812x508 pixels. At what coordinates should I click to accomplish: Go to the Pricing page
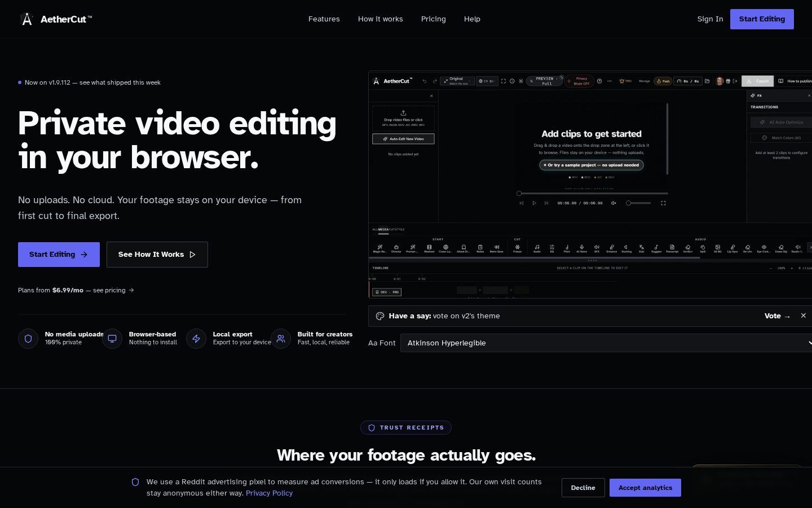[x=433, y=19]
